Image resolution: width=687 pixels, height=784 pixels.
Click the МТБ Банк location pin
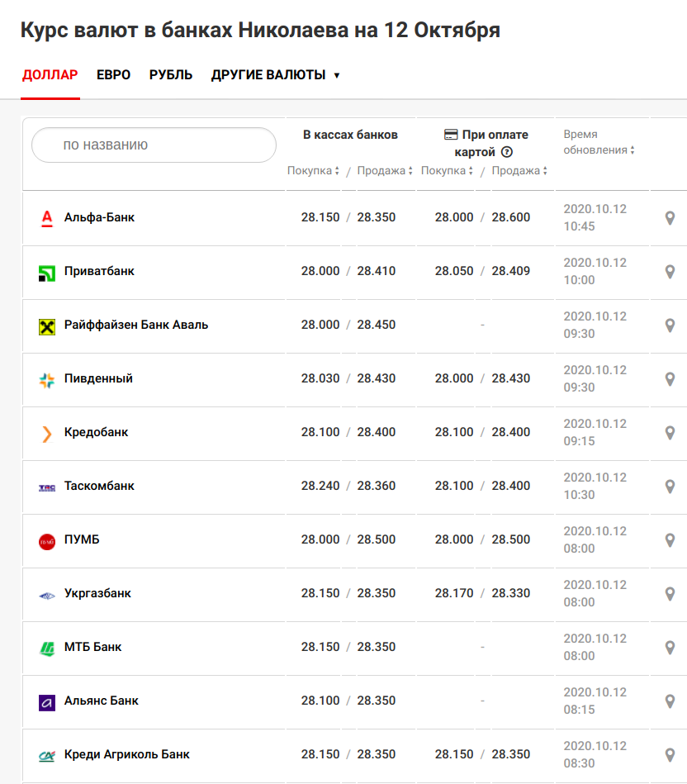click(670, 648)
